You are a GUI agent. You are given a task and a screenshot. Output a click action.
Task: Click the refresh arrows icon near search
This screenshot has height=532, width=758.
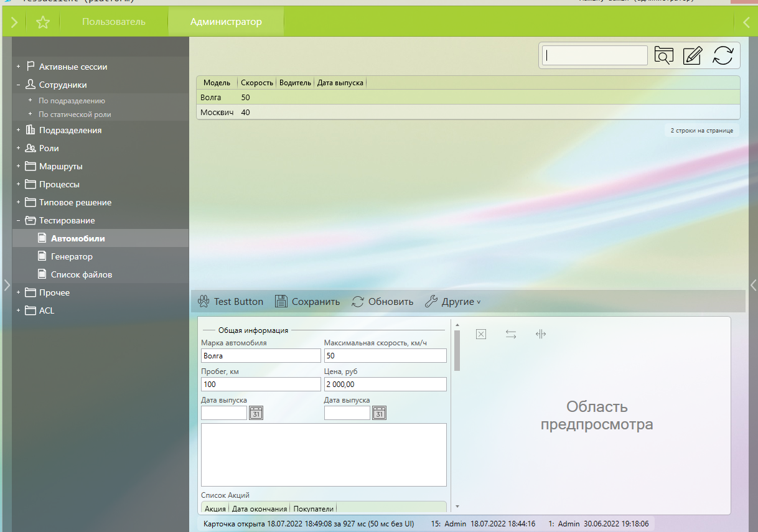coord(723,55)
